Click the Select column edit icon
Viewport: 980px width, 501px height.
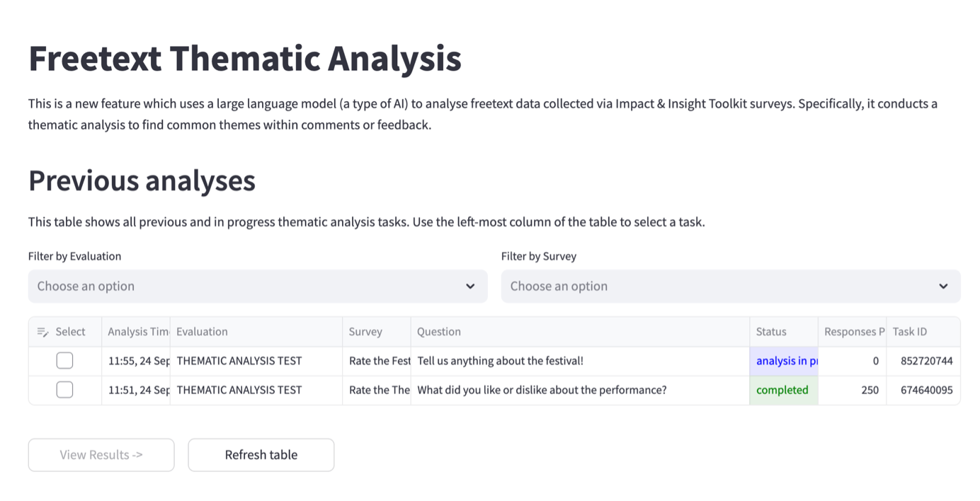[x=42, y=332]
